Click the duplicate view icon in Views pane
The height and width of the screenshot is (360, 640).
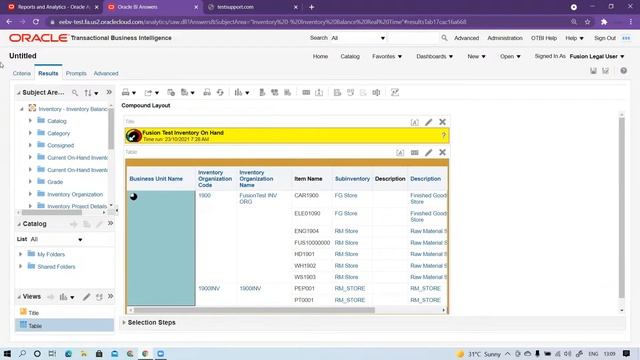tap(99, 297)
